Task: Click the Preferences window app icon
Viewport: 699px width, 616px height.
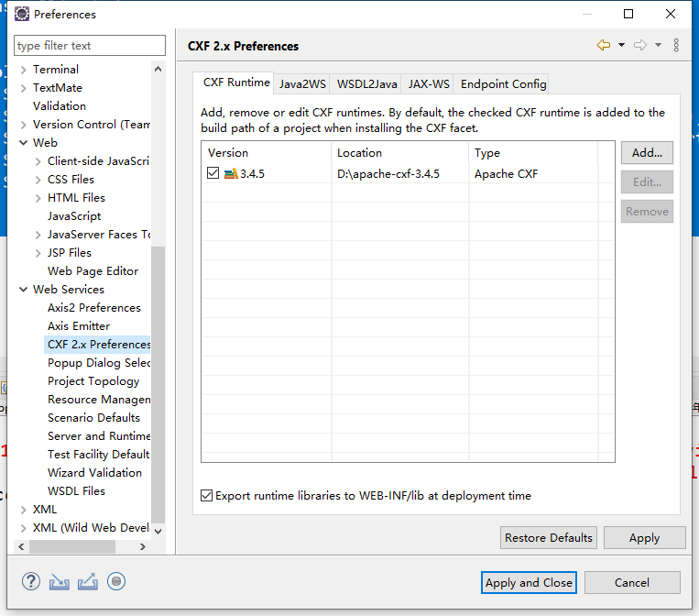Action: [x=21, y=15]
